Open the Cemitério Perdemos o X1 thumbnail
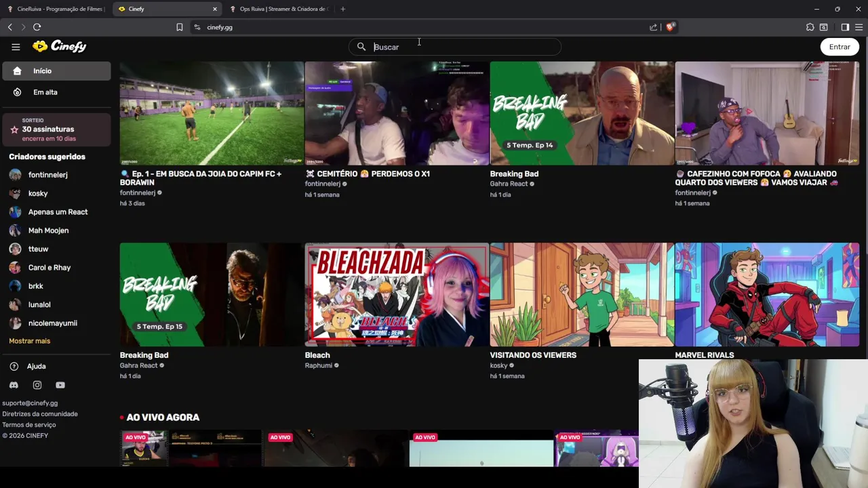The width and height of the screenshot is (868, 488). tap(397, 113)
